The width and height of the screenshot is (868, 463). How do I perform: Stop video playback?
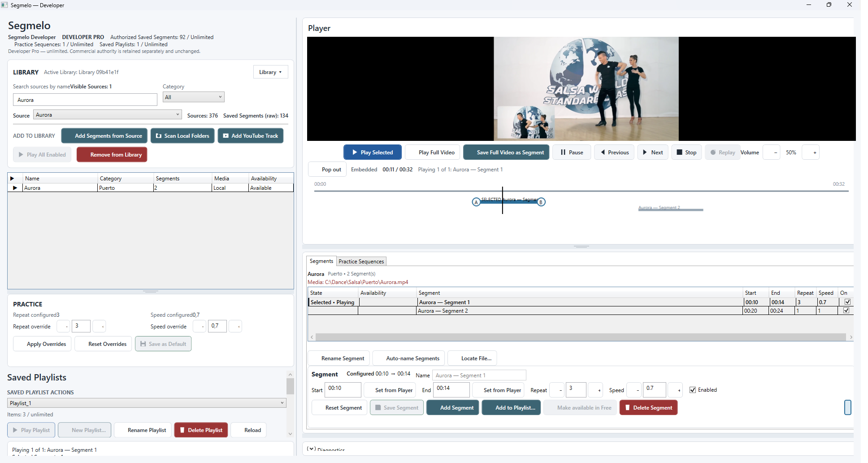click(686, 153)
